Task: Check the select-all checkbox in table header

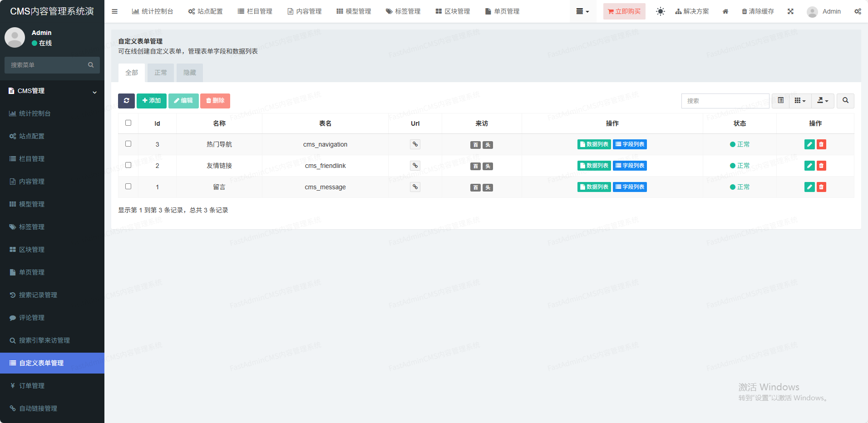Action: tap(128, 123)
